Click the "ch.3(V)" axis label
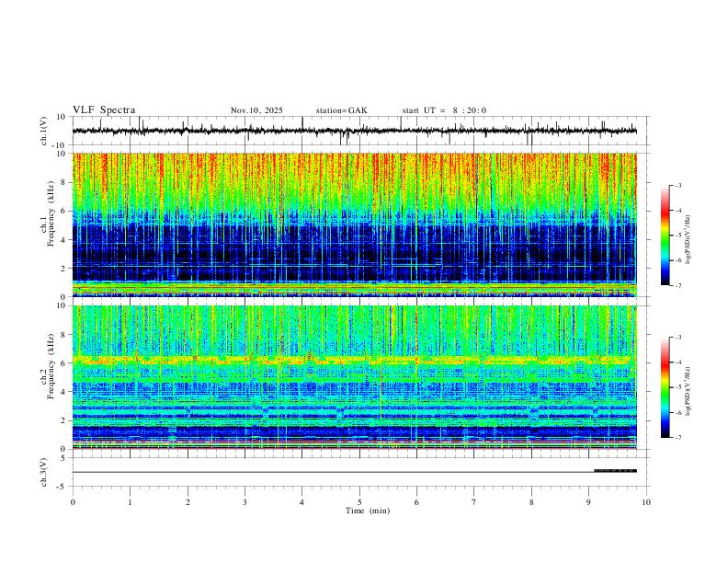This screenshot has width=728, height=563. tap(44, 472)
